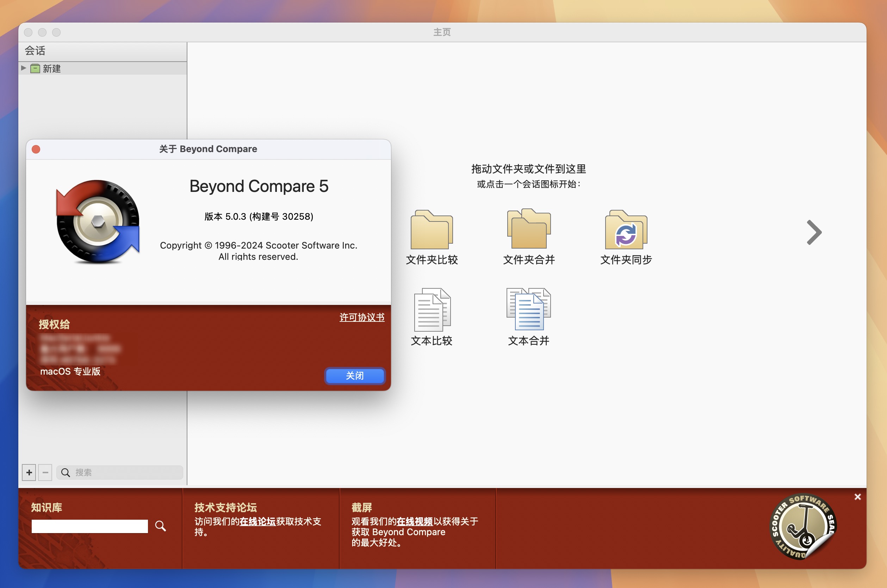Click the remove session button (-)
Screen dimensions: 887x588
click(45, 471)
